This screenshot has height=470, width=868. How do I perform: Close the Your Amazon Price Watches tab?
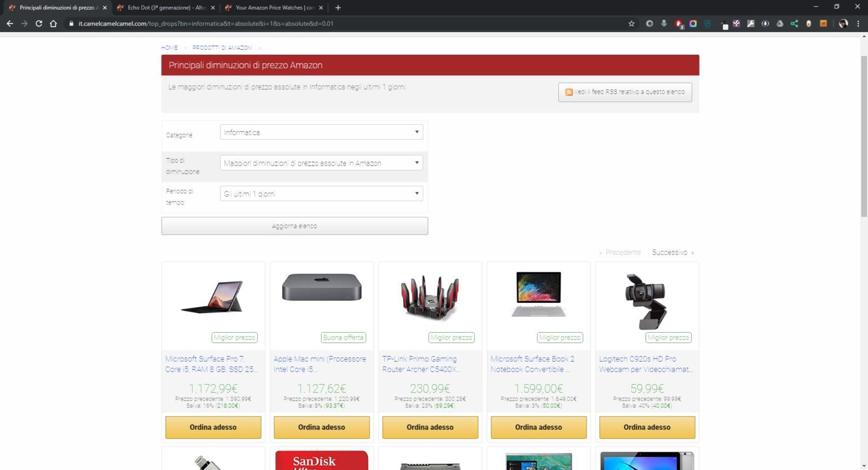[321, 8]
